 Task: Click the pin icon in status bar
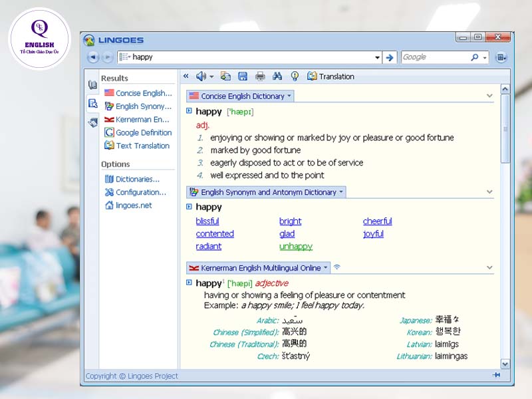[x=496, y=375]
